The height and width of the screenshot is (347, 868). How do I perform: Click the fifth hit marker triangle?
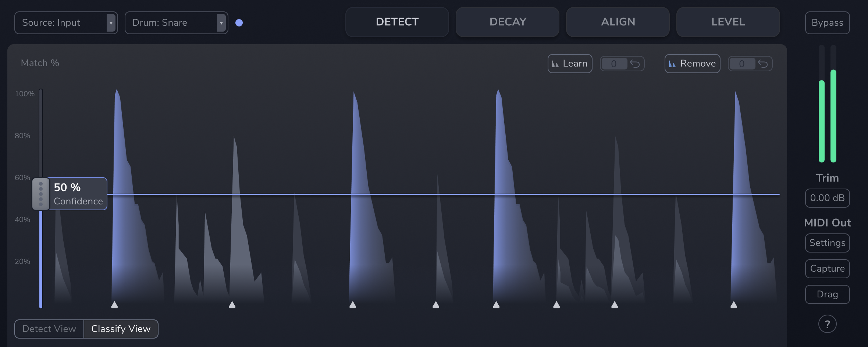click(496, 305)
